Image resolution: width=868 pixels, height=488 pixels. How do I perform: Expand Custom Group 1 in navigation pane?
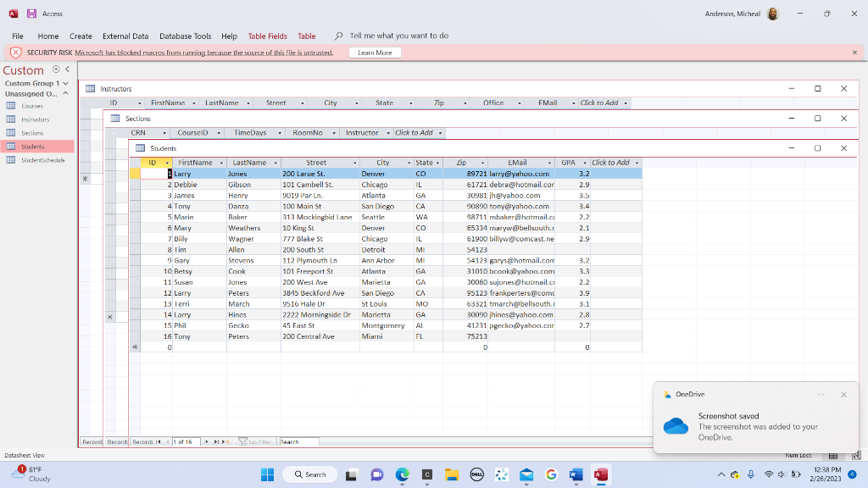tap(65, 83)
